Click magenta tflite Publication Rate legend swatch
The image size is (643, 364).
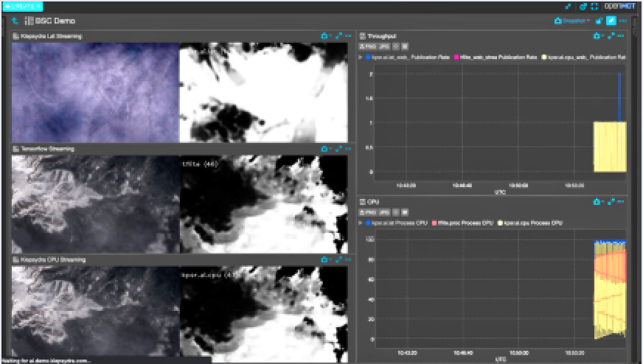point(456,57)
